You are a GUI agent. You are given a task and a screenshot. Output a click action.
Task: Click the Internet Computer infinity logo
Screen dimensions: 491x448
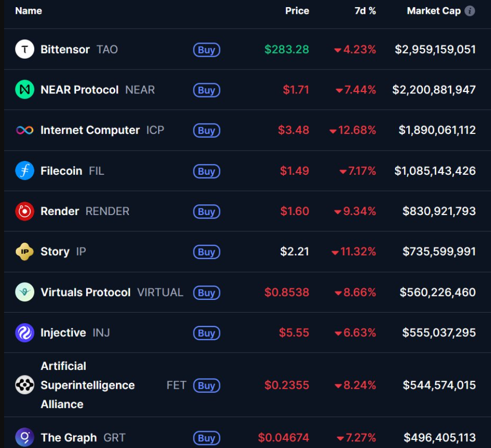click(24, 130)
